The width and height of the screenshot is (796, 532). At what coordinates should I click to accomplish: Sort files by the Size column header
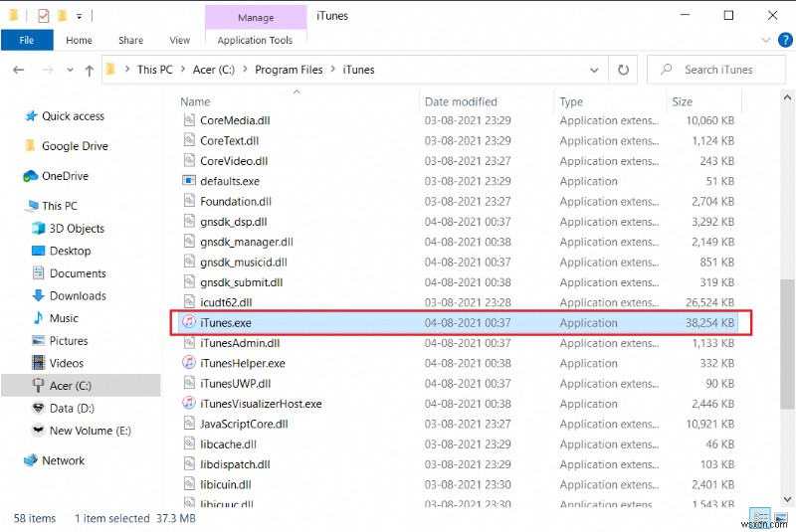[x=683, y=101]
